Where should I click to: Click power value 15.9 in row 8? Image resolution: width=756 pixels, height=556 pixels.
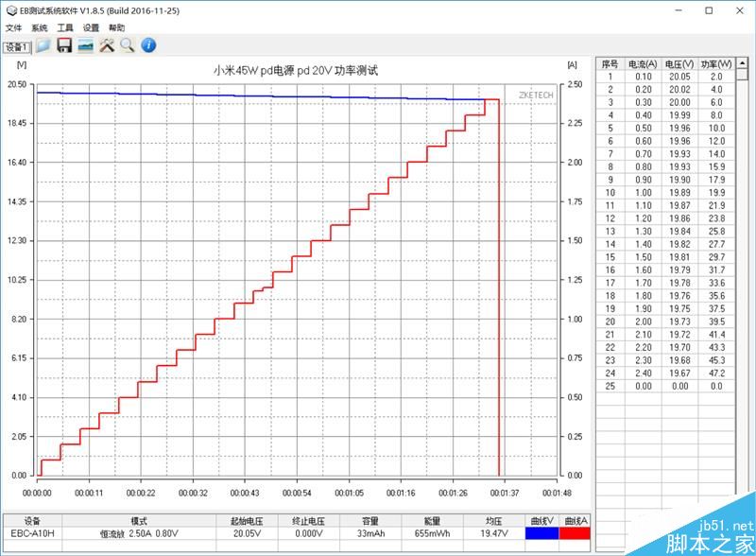click(716, 167)
